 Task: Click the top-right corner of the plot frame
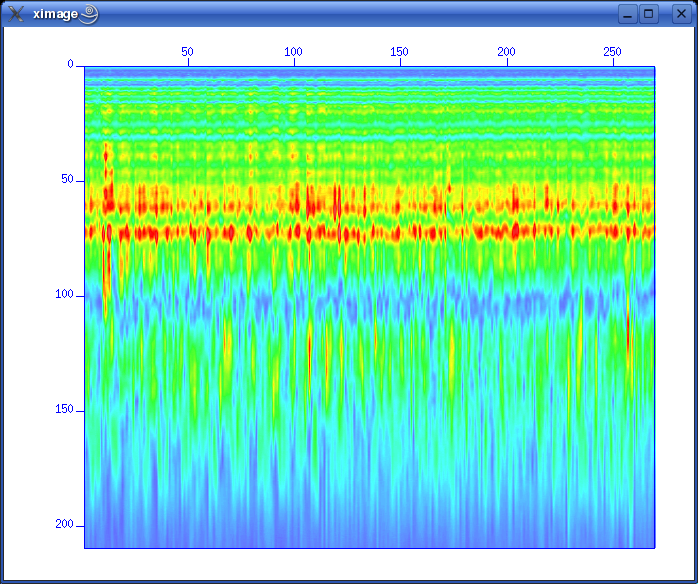coord(654,67)
